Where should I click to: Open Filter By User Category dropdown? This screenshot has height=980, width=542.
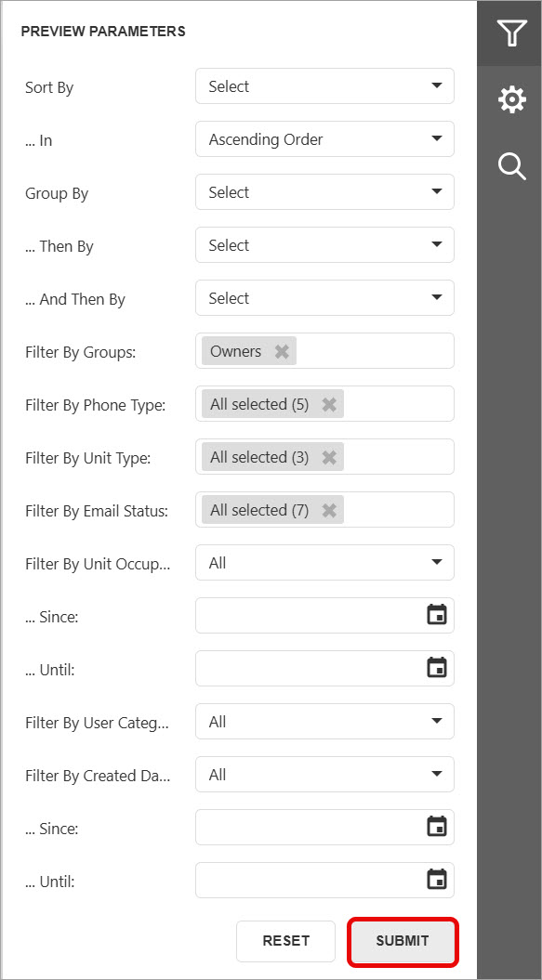pyautogui.click(x=324, y=722)
